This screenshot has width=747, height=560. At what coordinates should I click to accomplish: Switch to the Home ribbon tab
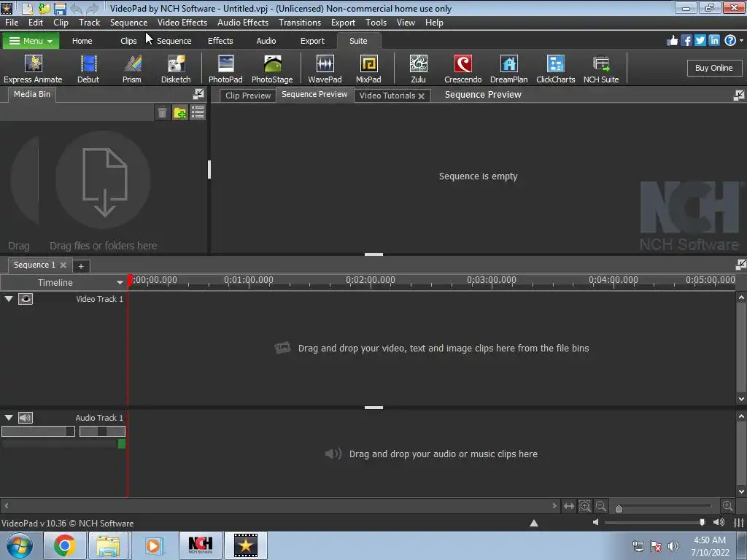[x=82, y=41]
